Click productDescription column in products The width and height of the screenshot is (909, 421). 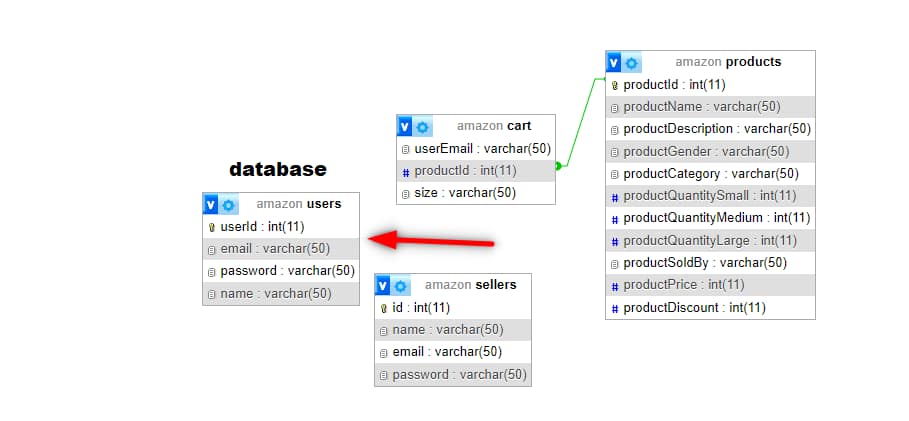click(x=716, y=129)
